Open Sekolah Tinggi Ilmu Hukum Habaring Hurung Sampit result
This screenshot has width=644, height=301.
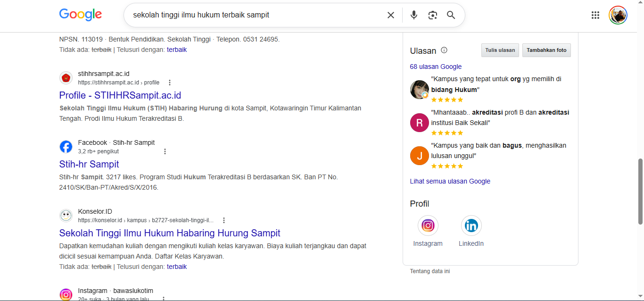coord(170,233)
